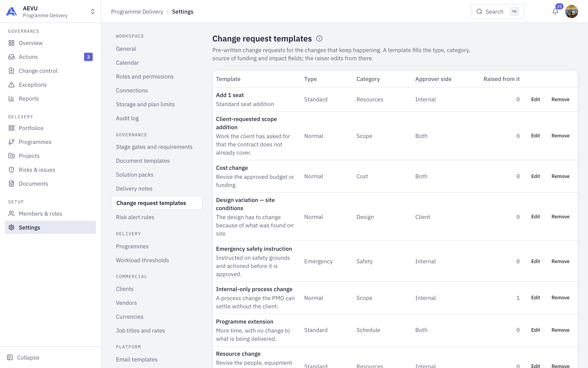Viewport: 588px width, 368px height.
Task: Click the Raised from it column header
Action: 501,79
